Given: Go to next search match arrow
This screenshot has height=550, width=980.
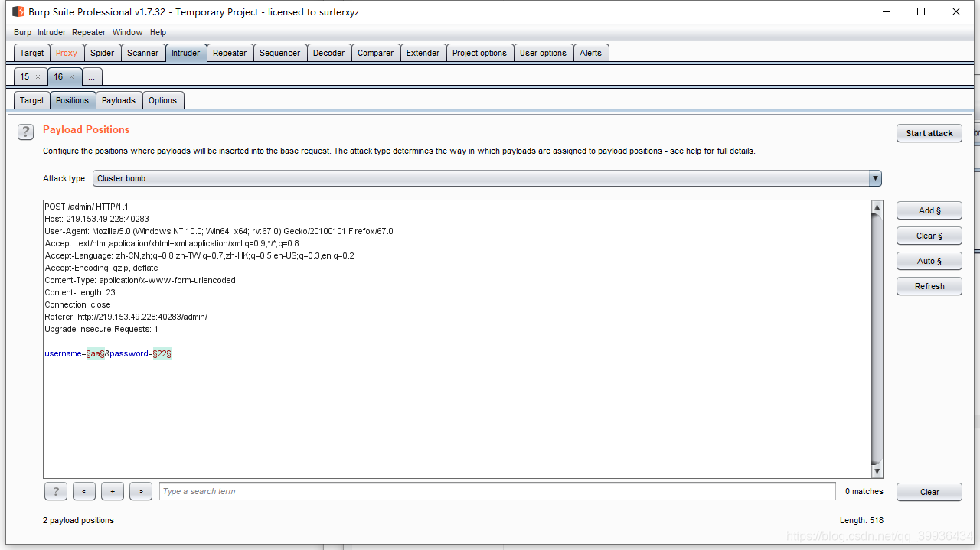Looking at the screenshot, I should (141, 491).
